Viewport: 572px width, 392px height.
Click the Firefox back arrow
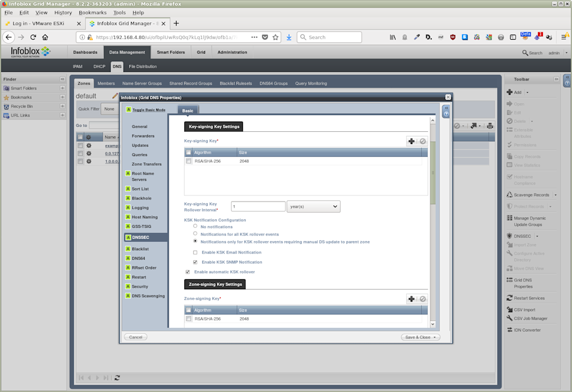click(9, 37)
